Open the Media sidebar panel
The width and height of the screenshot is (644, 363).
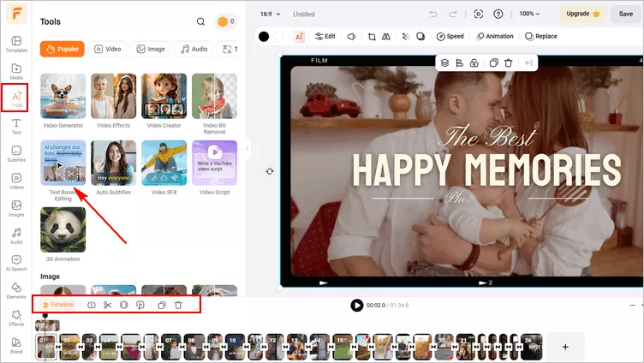tap(16, 71)
